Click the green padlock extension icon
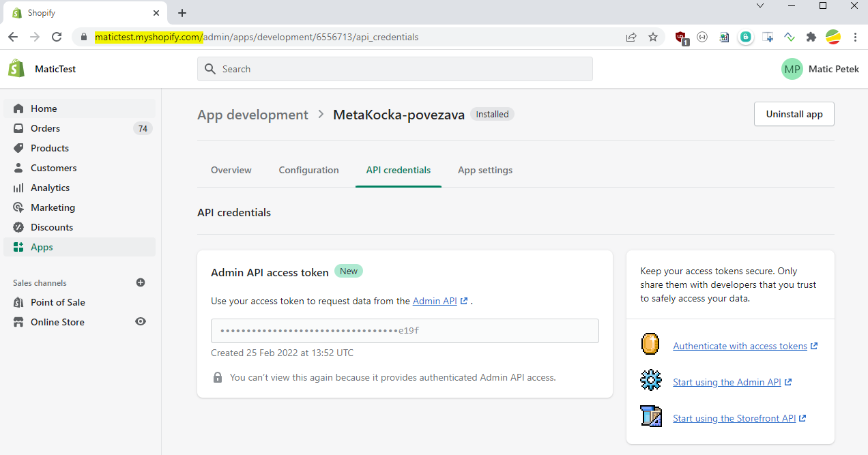868x455 pixels. 746,37
